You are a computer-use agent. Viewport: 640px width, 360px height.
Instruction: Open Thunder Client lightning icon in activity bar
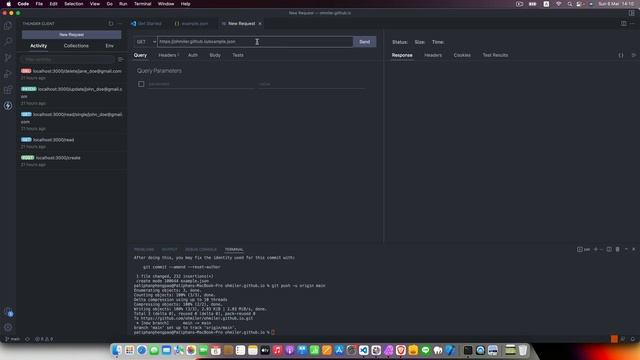pos(8,106)
